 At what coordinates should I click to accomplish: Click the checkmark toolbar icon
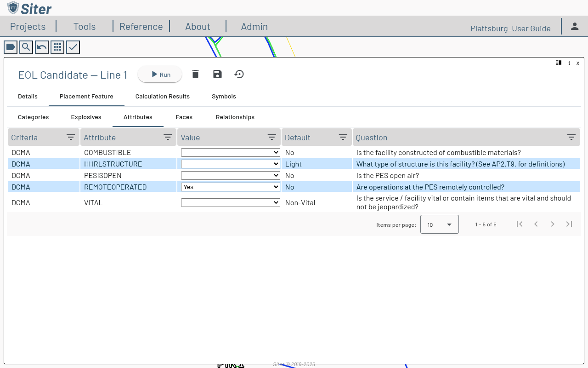(73, 47)
